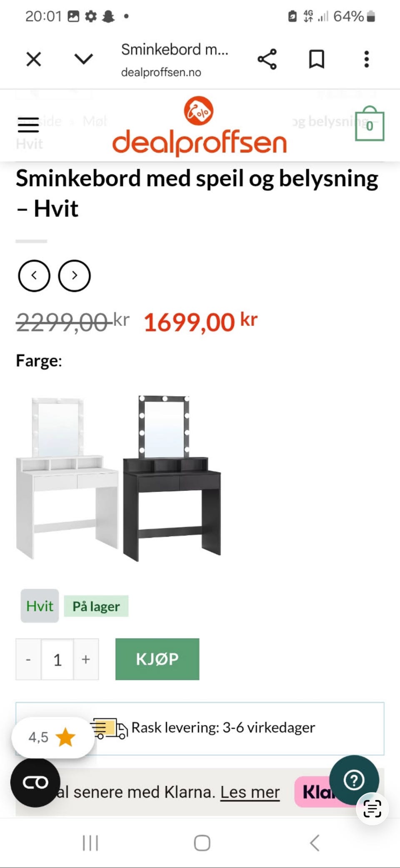This screenshot has height=868, width=400.
Task: Close the browser tab with X icon
Action: [x=34, y=59]
